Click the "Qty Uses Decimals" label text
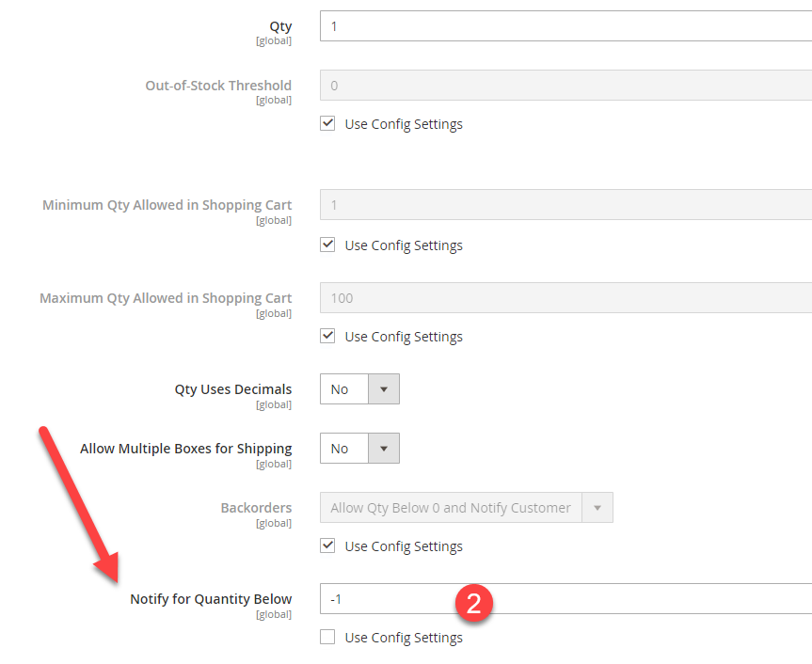Screen dimensions: 812x664 [233, 389]
